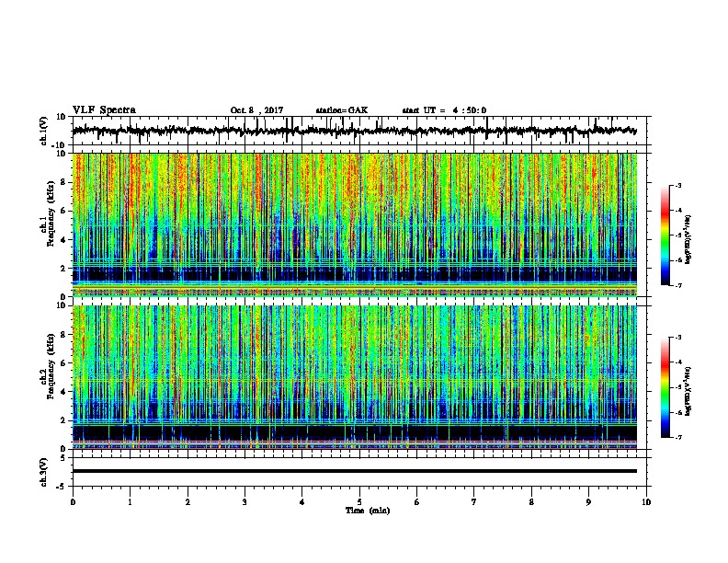
Task: Click the "-7" label on ch.1 color scale
Action: (677, 285)
